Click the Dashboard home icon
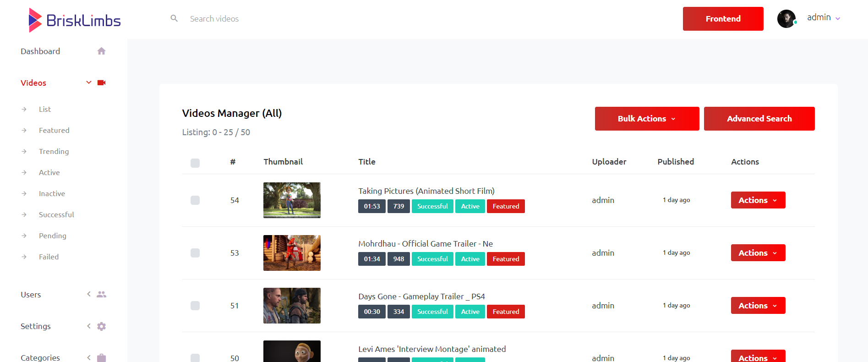 (102, 51)
